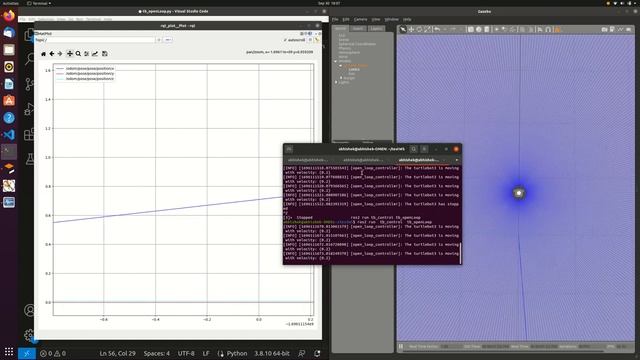The width and height of the screenshot is (640, 360).
Task: Toggle the pan/zoom cross-arrows plot tool
Action: [70, 53]
